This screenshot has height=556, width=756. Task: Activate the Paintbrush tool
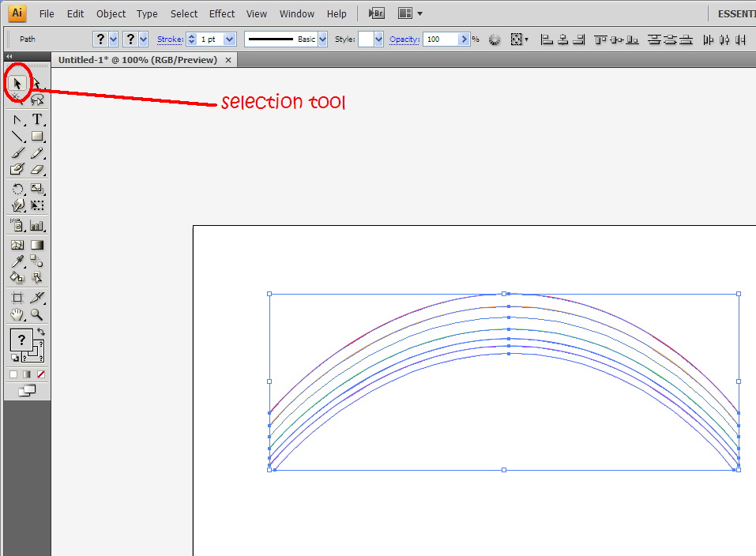click(17, 153)
